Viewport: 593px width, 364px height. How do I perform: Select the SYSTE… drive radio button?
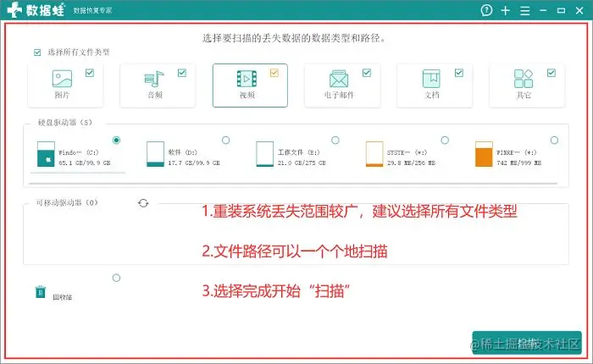coord(445,141)
